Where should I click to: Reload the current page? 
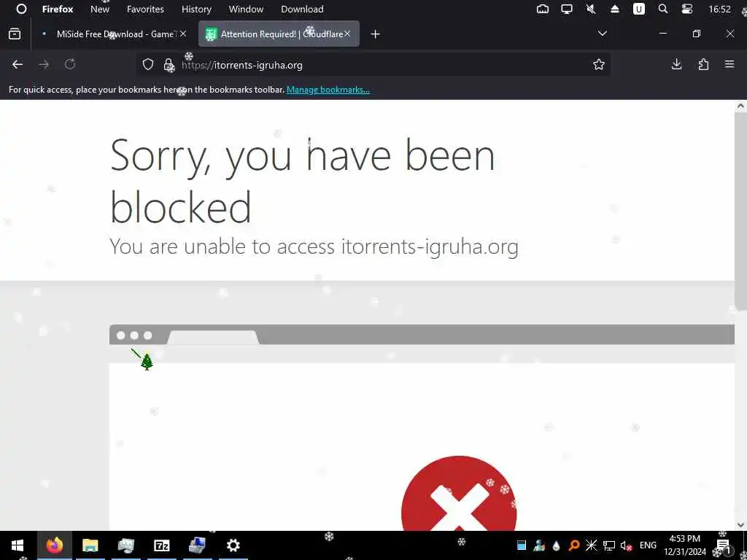(70, 64)
